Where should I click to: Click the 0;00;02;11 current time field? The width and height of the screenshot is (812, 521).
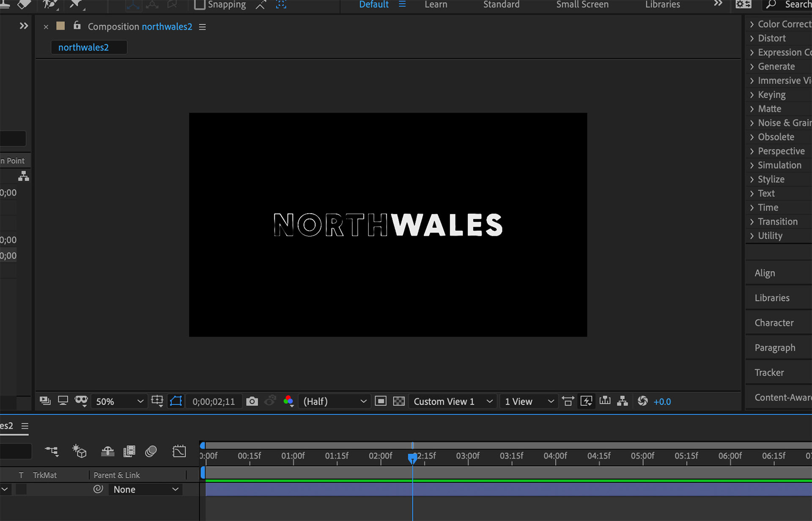tap(214, 401)
